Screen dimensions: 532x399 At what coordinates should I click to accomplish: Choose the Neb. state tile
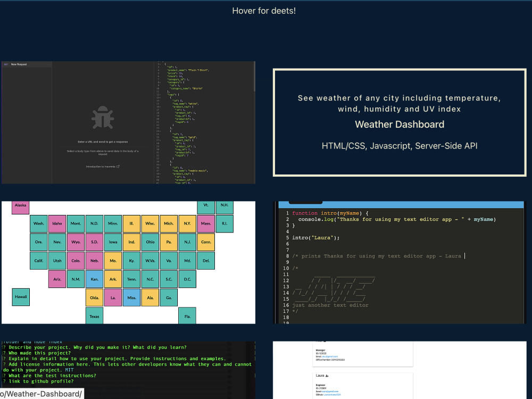point(94,261)
